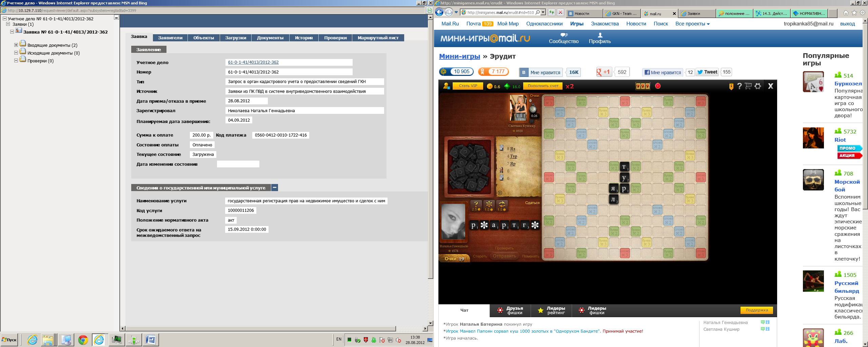
Task: Click the Стать VIP button
Action: (x=468, y=86)
